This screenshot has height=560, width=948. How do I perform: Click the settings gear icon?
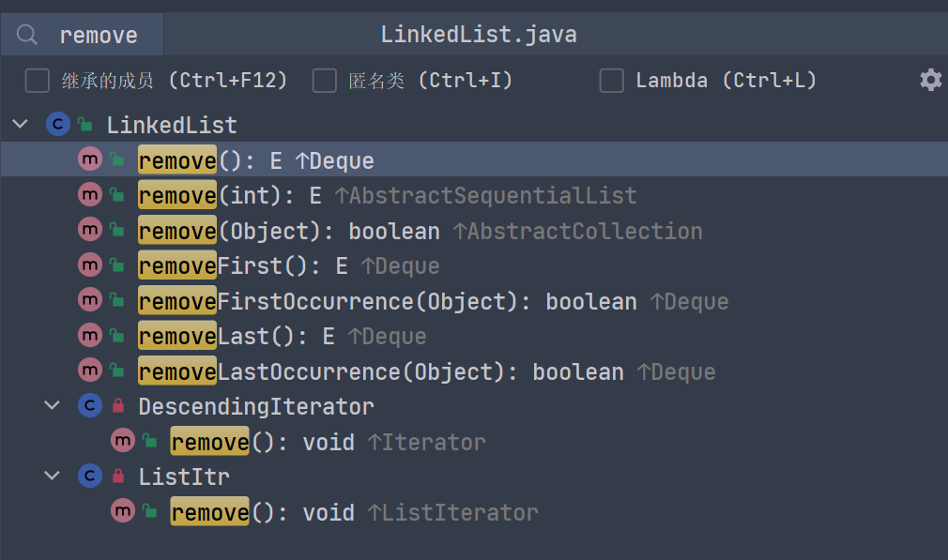point(930,80)
